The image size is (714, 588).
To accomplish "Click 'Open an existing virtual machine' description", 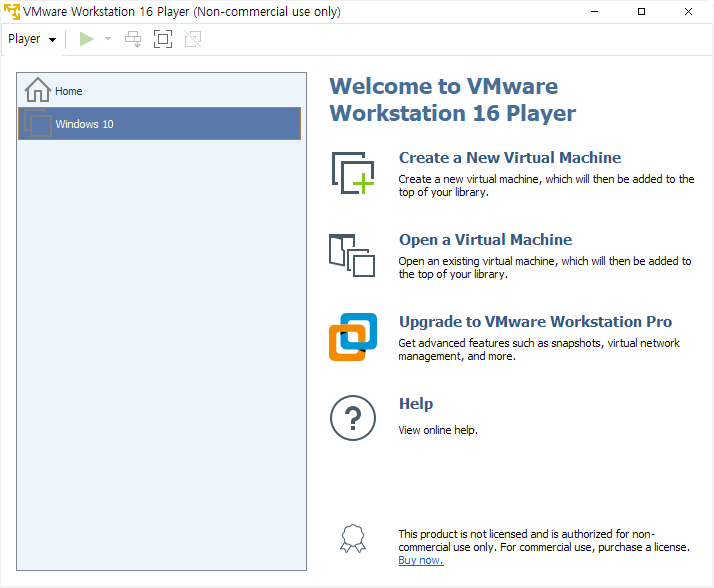I will 545,267.
